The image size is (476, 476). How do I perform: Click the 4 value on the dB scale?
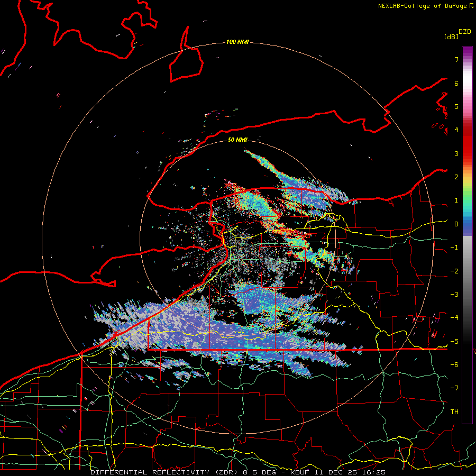(456, 130)
